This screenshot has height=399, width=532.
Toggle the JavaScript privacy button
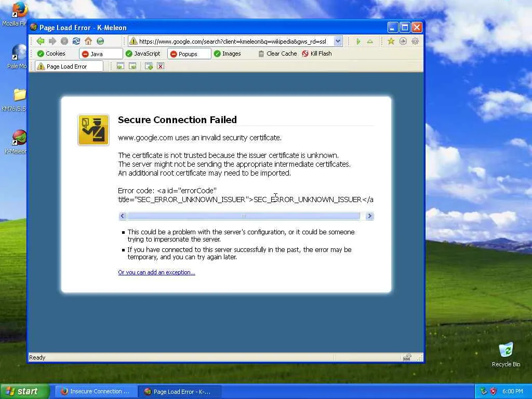point(143,54)
